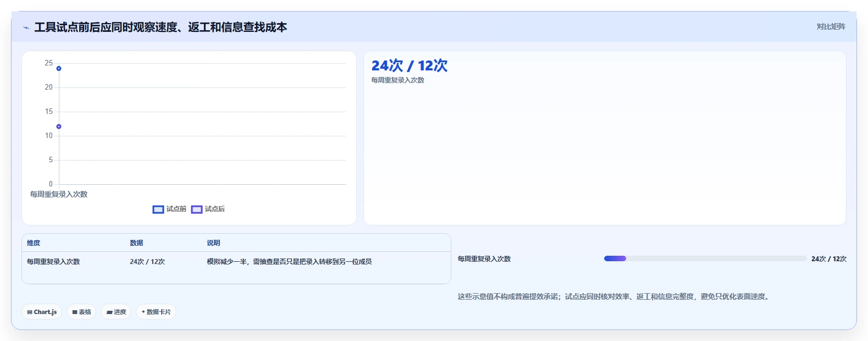Click the 每周重复录入次数 progress bar
The image size is (868, 341).
point(705,258)
